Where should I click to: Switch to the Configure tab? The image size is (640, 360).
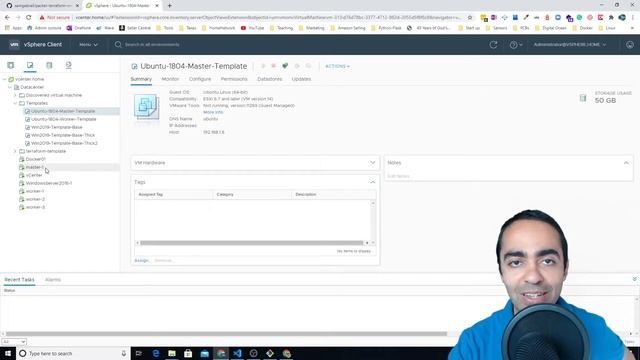200,79
